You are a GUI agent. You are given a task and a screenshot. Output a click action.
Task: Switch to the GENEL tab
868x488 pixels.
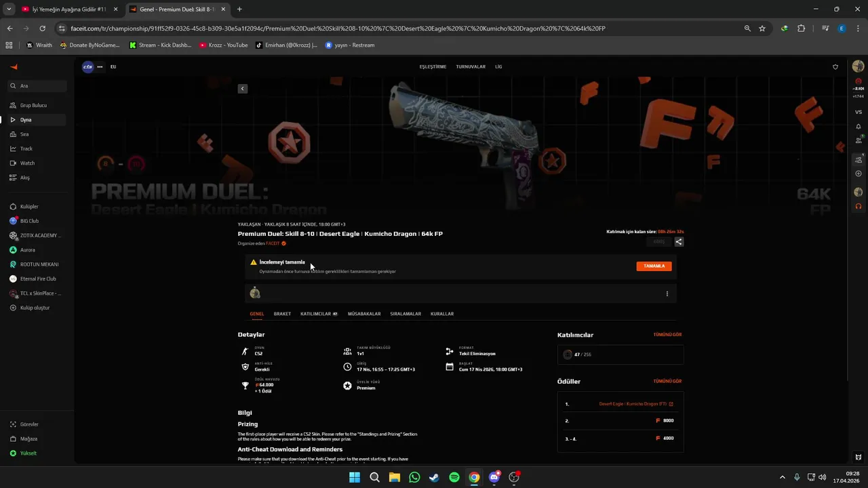point(257,314)
